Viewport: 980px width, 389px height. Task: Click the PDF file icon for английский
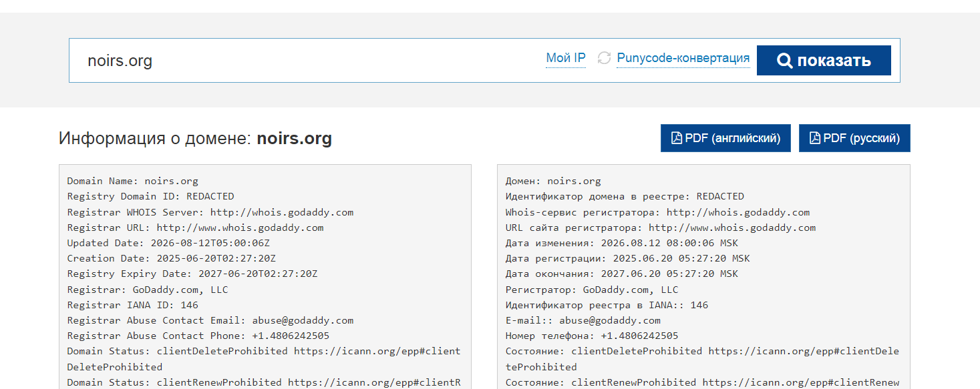[x=677, y=138]
